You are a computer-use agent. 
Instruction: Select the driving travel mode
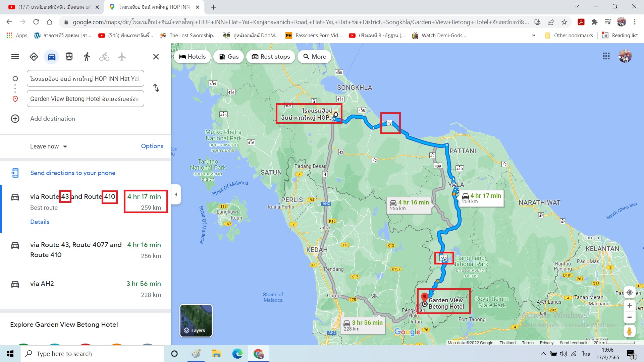point(51,57)
